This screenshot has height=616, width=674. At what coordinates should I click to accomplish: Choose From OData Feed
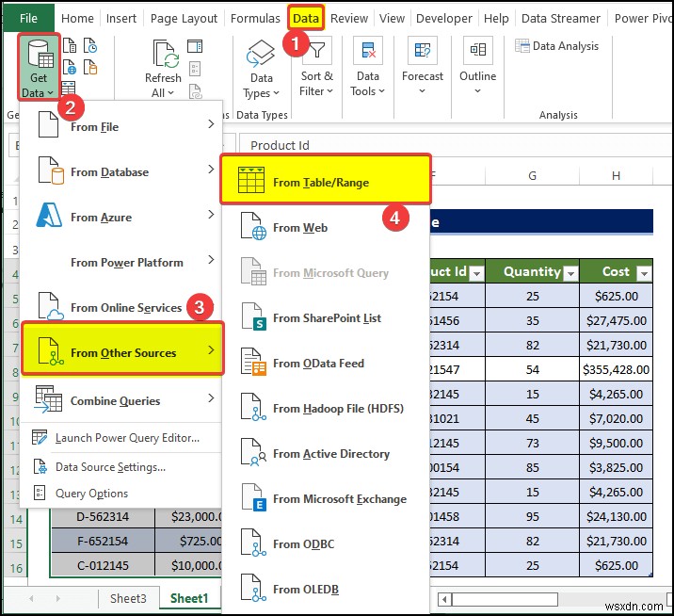326,363
